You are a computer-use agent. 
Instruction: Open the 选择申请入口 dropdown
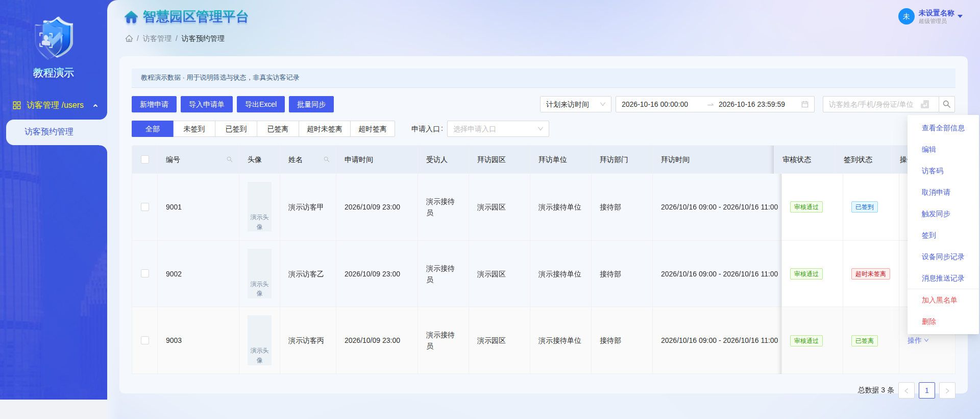point(498,129)
